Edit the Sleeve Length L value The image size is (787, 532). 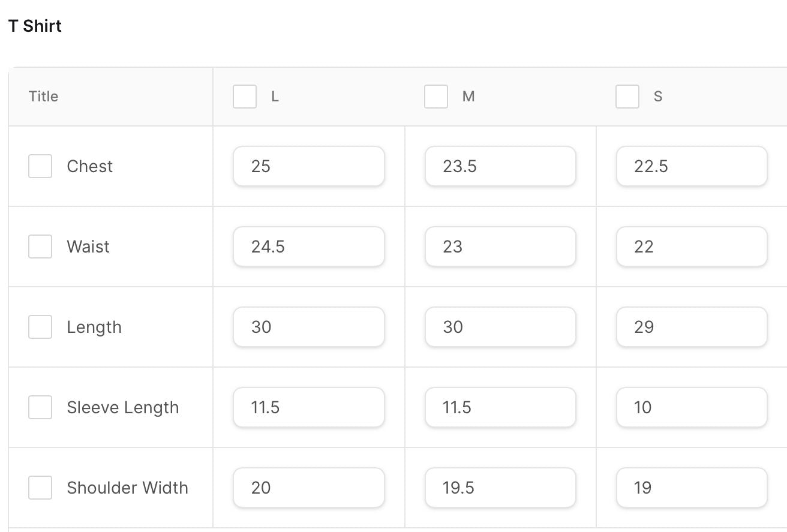point(308,407)
